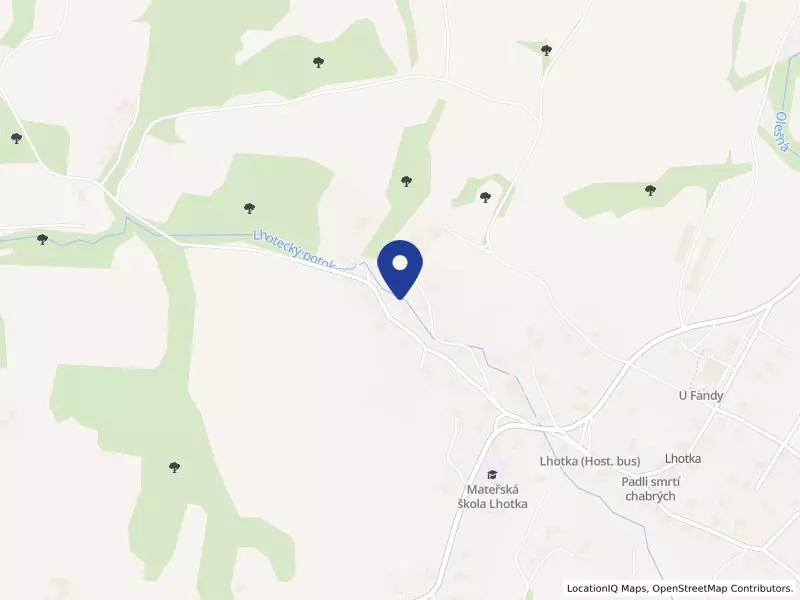Select the Mateřská škola Lhotka school icon

coord(492,474)
